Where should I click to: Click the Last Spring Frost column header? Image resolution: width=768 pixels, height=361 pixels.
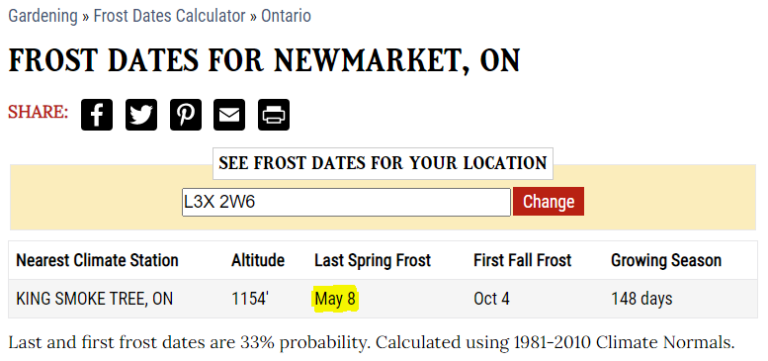click(x=372, y=260)
